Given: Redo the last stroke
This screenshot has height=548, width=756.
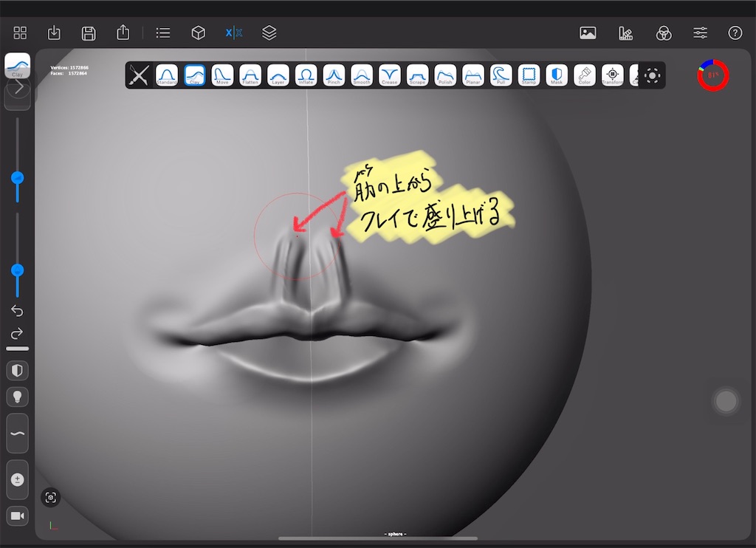Looking at the screenshot, I should point(18,334).
